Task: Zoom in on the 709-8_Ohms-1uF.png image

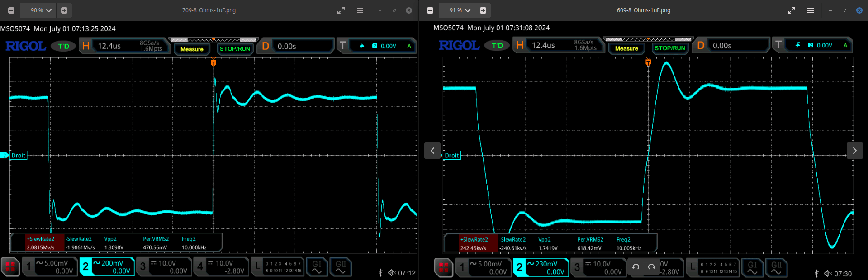Action: click(x=64, y=10)
